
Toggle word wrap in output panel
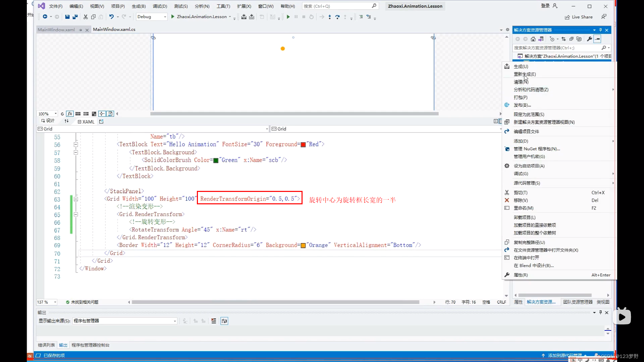pyautogui.click(x=224, y=321)
